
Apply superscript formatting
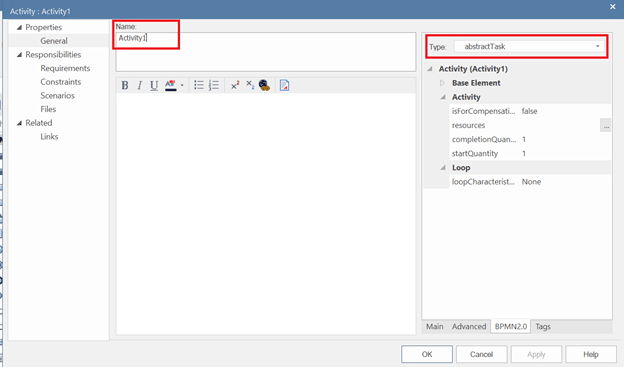(235, 85)
